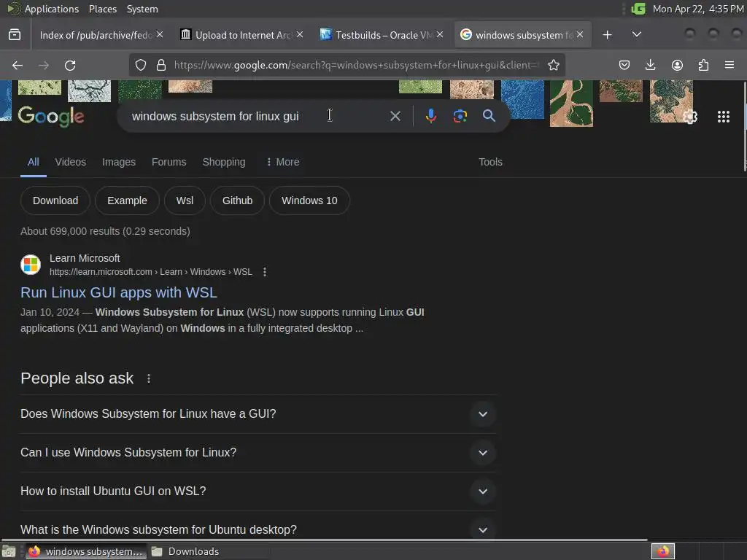The width and height of the screenshot is (747, 560).
Task: Close the Testbuilds Oracle VM tab
Action: click(x=440, y=34)
